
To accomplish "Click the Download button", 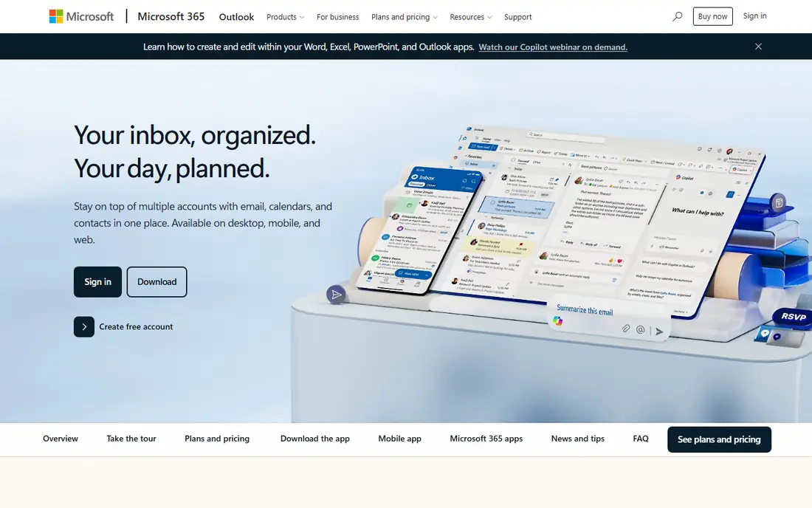I will 157,282.
